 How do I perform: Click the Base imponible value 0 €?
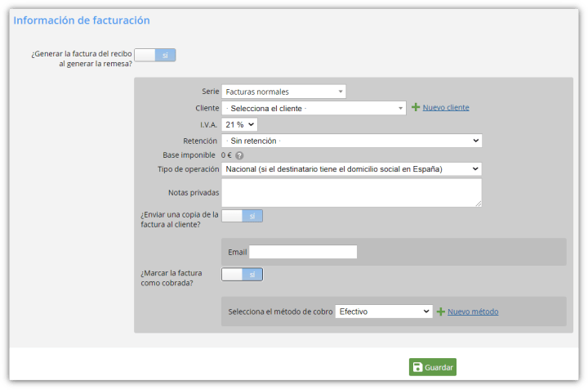(x=226, y=155)
